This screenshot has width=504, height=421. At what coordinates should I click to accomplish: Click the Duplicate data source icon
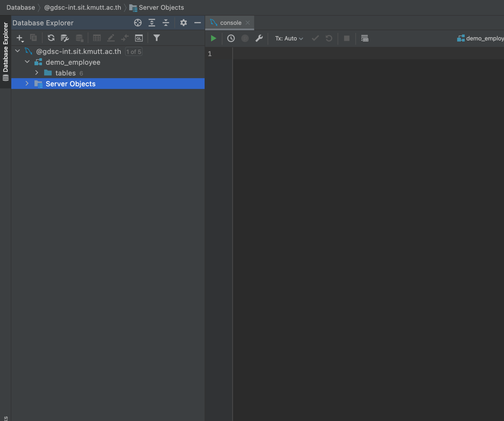[x=34, y=38]
